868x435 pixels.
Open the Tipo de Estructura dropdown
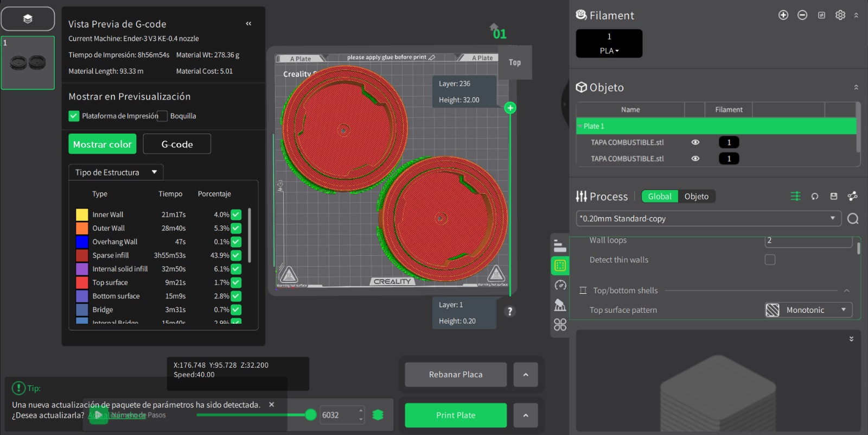(x=116, y=172)
